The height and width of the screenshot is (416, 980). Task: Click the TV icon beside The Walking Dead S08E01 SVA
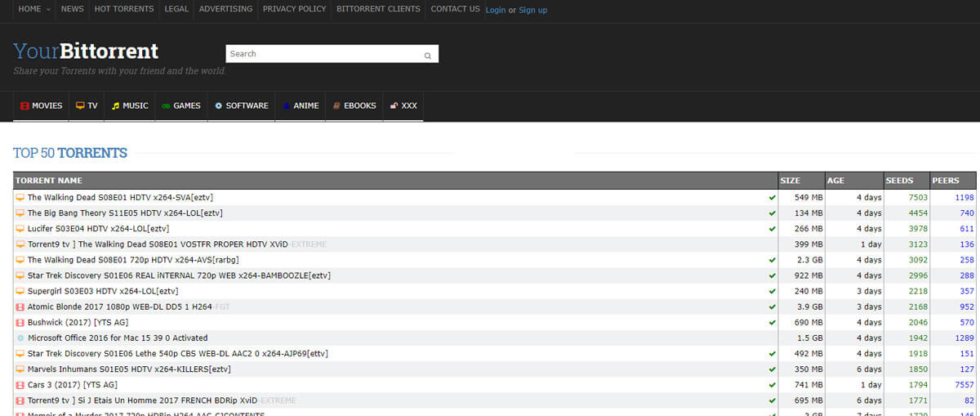click(x=20, y=198)
